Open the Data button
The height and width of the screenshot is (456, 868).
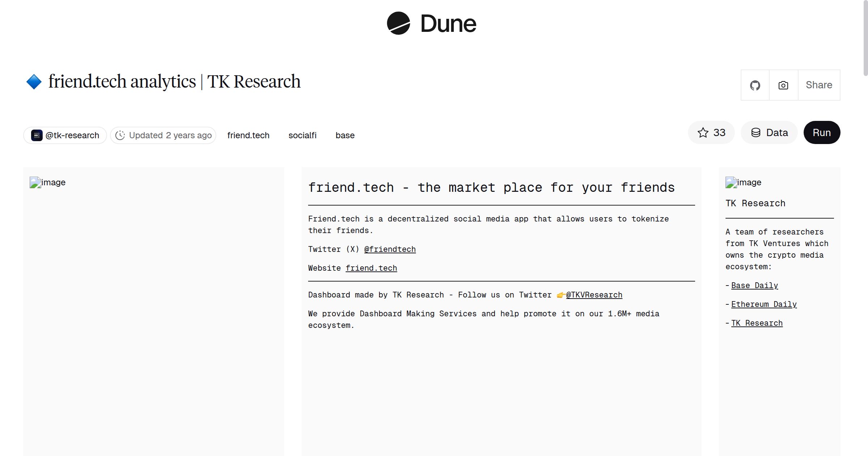coord(769,132)
